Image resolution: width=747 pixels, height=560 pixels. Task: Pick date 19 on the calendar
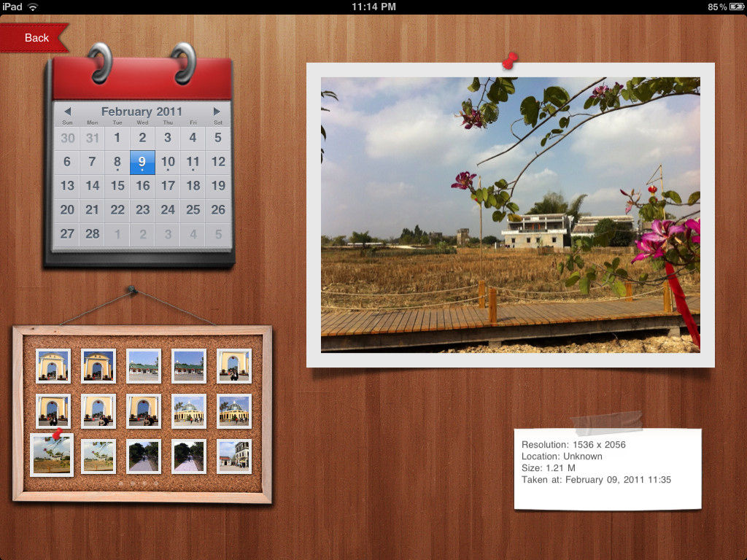[x=218, y=186]
